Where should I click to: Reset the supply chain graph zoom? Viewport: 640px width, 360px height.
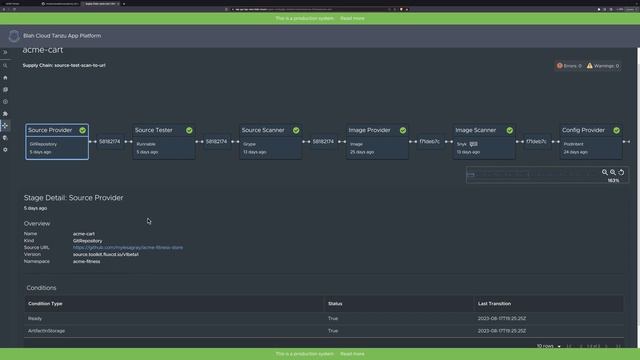621,172
